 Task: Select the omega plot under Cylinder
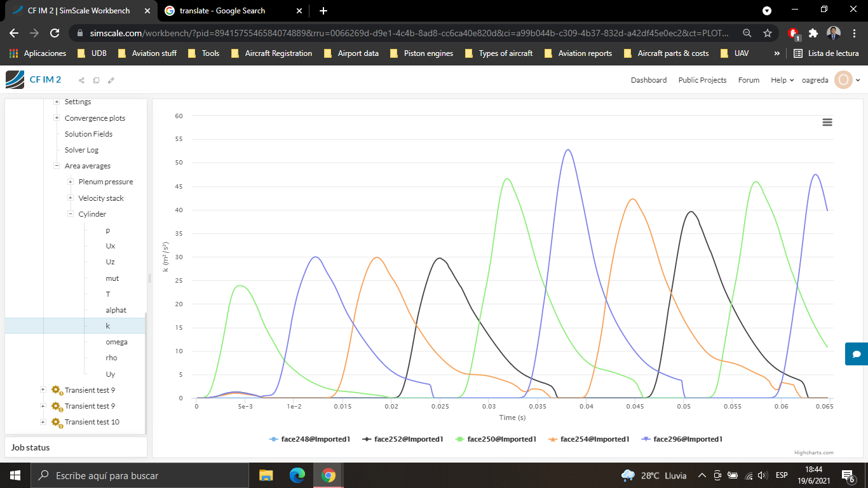coord(116,342)
